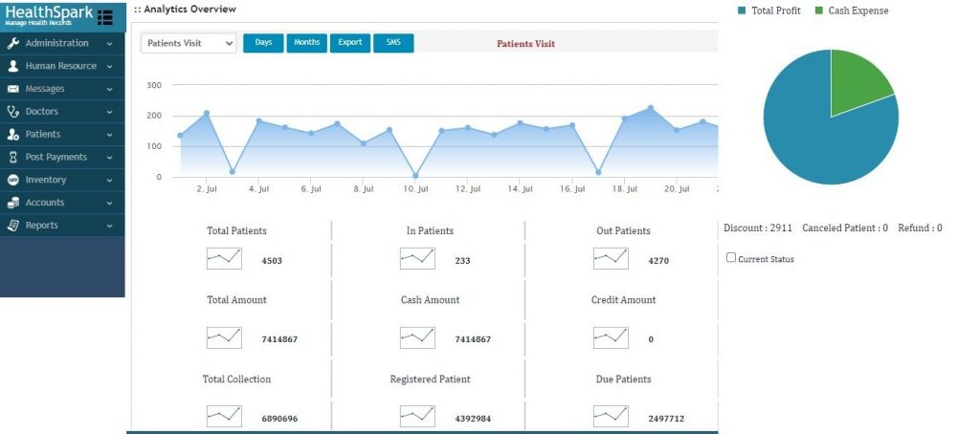Click the Inventory safe icon
Viewport: 980px width, 434px height.
tap(13, 180)
